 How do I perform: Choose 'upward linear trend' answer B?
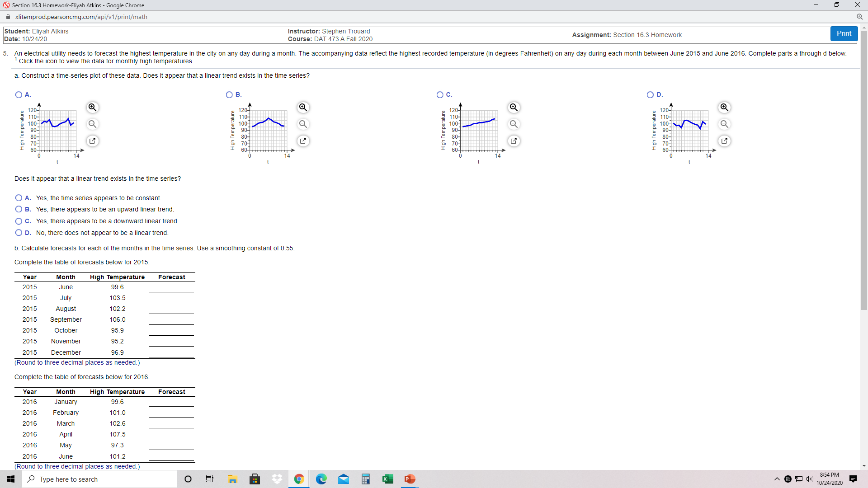(x=19, y=209)
